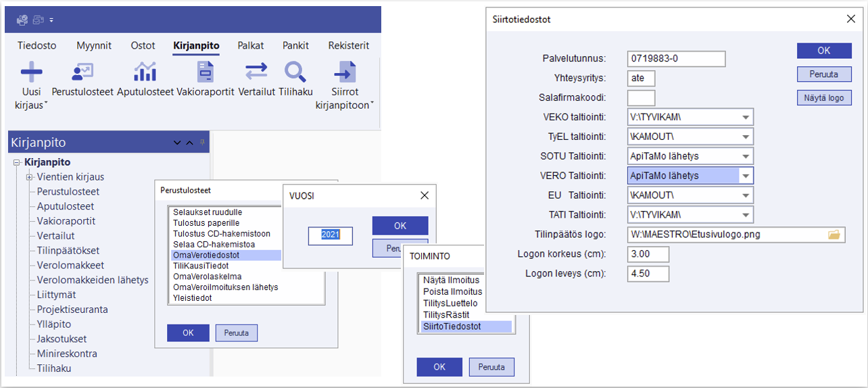Viewport: 868px width, 388px height.
Task: Click the Palvelutunnus input field
Action: 676,59
